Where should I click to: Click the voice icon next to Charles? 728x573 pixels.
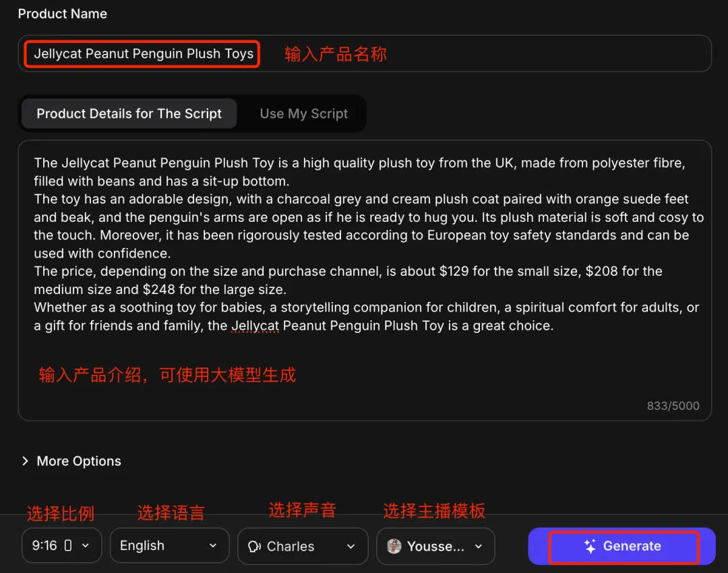point(254,547)
